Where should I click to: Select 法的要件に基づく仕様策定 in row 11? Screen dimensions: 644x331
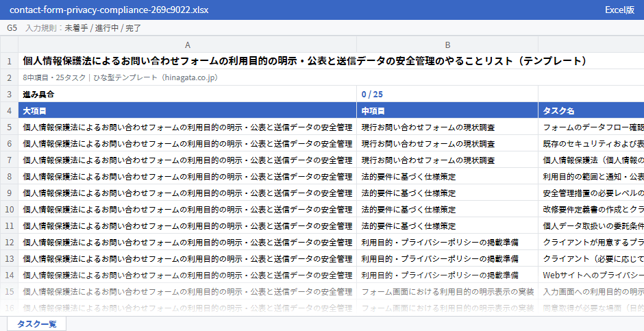coord(447,225)
